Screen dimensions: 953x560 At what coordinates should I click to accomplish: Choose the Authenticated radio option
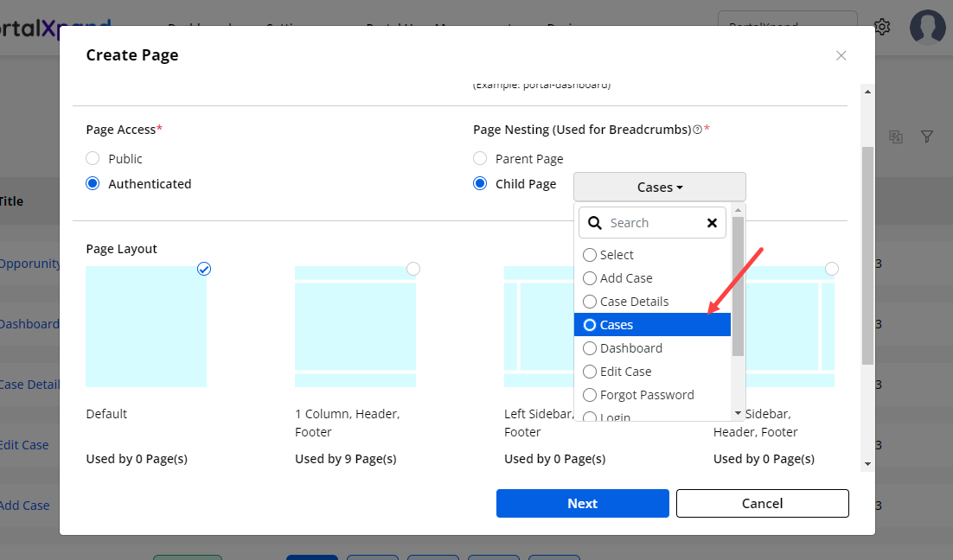[x=93, y=184]
